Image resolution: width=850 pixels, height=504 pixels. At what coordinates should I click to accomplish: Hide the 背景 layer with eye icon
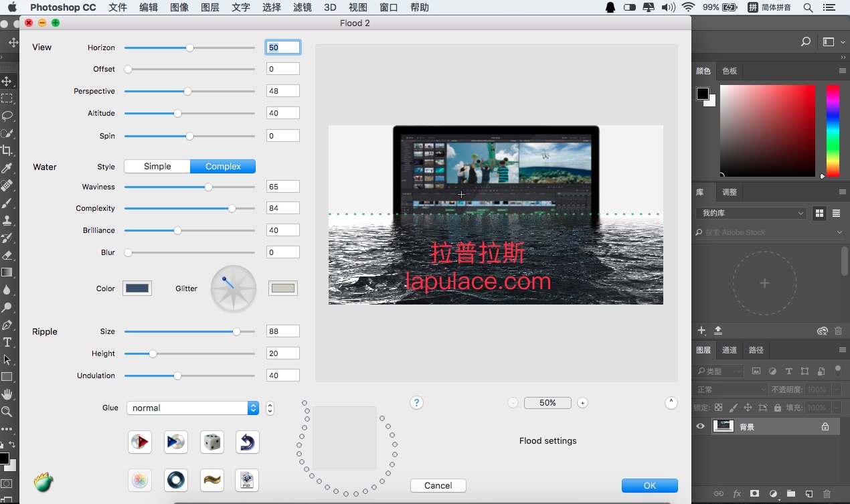pos(700,426)
